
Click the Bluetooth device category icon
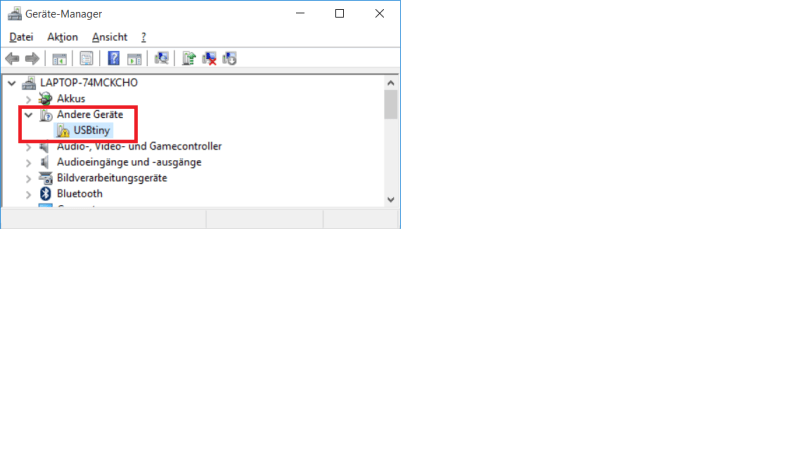[x=45, y=194]
